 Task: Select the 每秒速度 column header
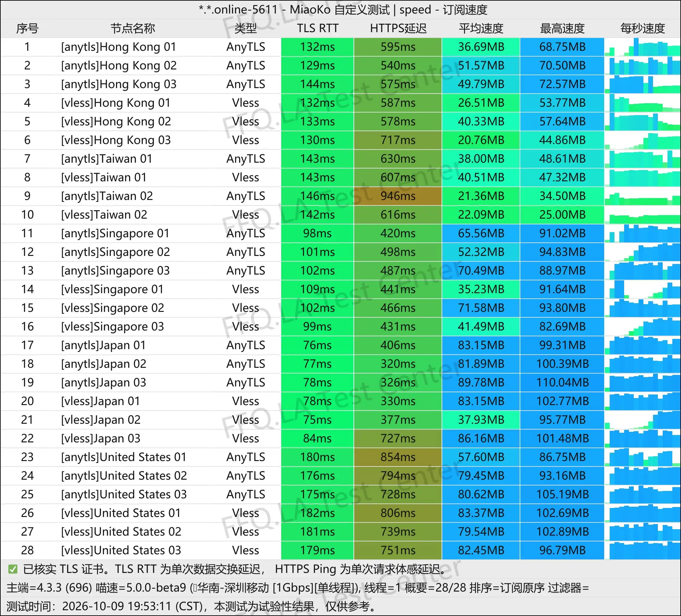coord(642,28)
